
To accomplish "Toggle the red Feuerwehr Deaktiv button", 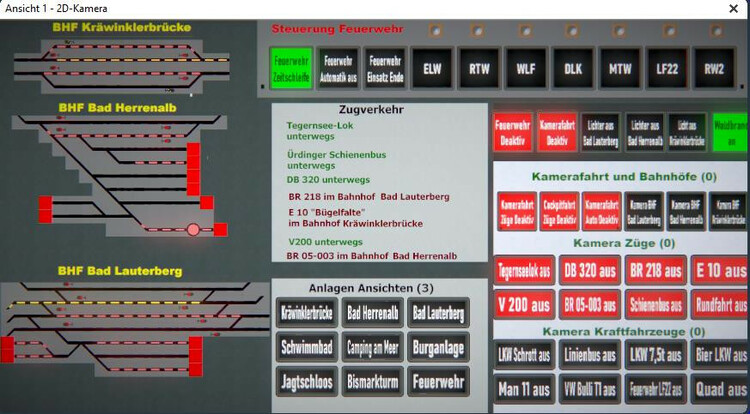I will point(513,132).
